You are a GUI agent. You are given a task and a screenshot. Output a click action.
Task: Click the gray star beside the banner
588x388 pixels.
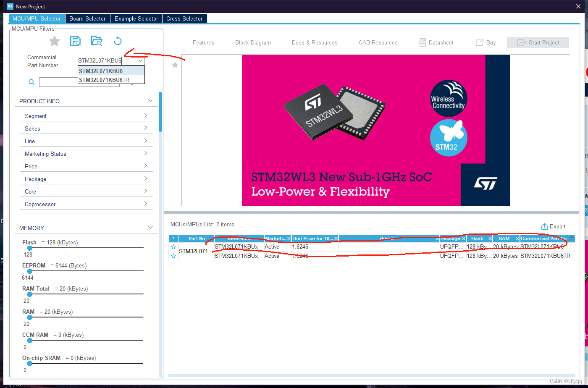click(175, 65)
